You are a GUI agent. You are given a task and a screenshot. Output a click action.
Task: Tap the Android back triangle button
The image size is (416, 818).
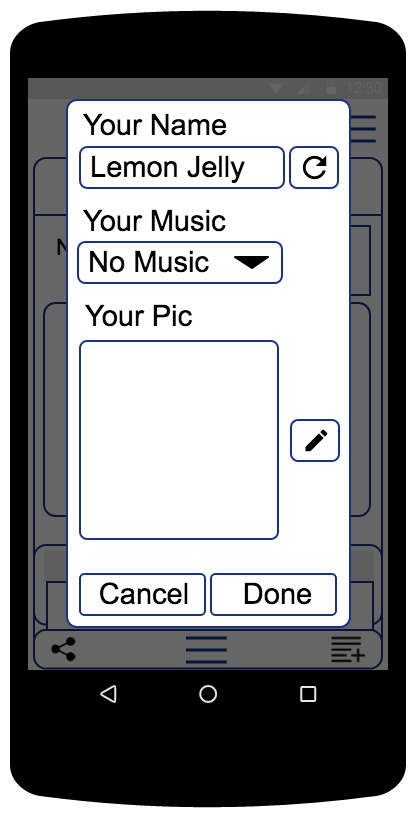pos(108,694)
